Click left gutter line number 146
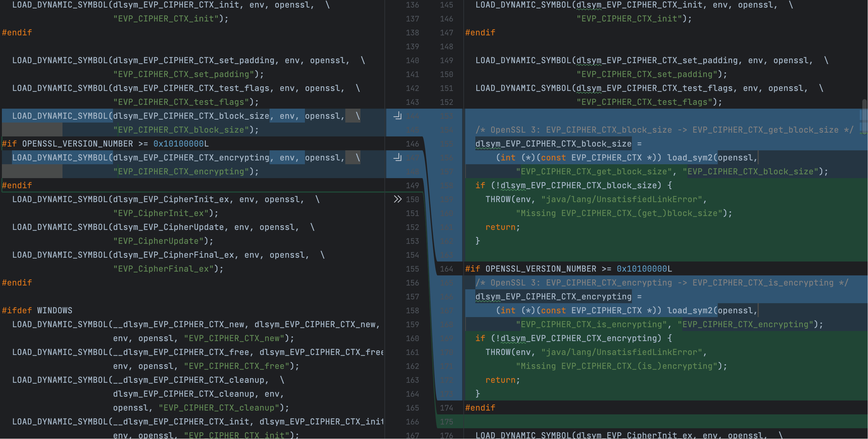 tap(413, 144)
